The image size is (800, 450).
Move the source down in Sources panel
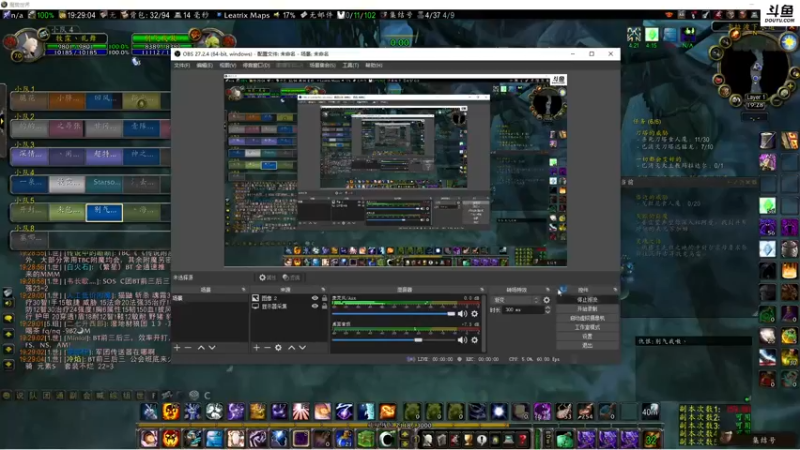[303, 347]
